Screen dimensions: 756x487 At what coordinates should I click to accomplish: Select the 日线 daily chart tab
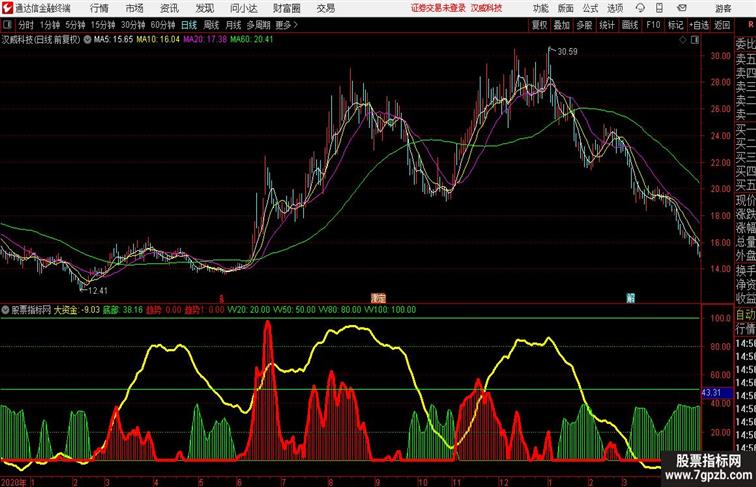point(189,25)
